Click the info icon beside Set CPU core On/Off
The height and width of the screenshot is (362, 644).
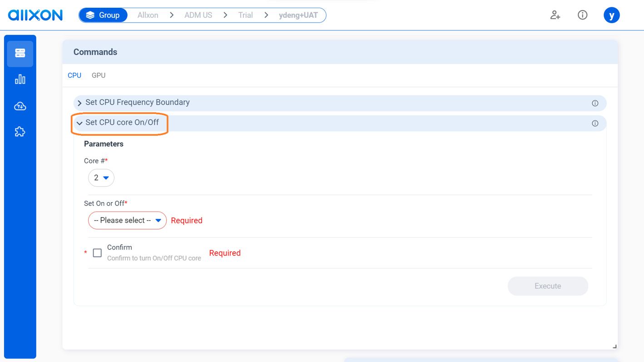595,123
